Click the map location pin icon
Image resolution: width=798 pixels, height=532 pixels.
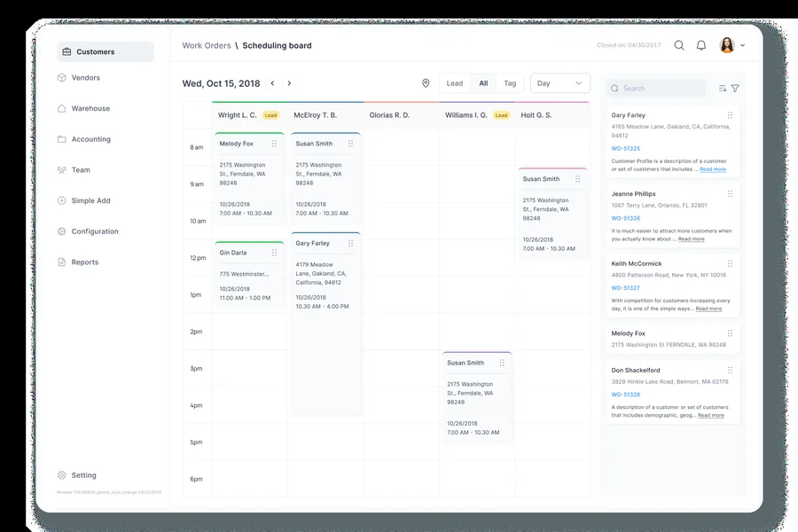pos(426,83)
